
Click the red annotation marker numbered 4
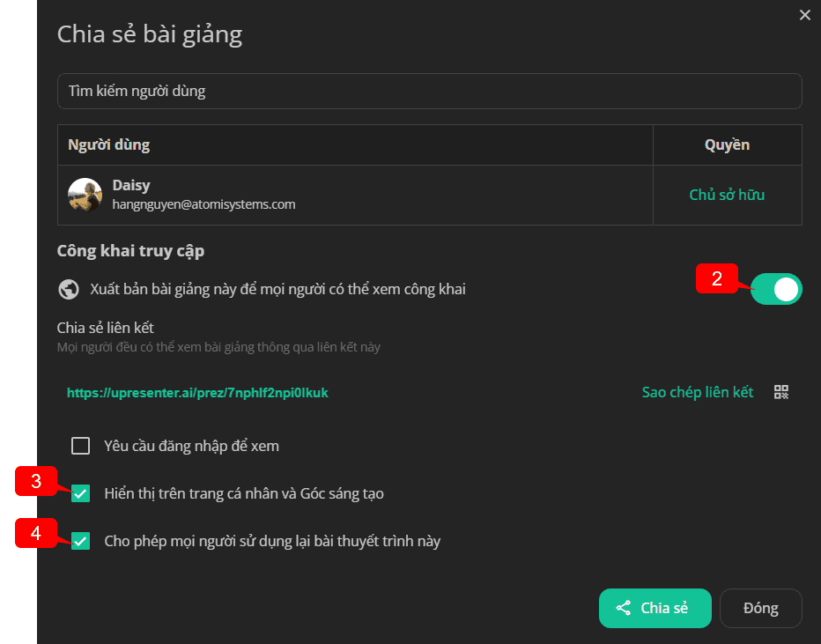35,533
